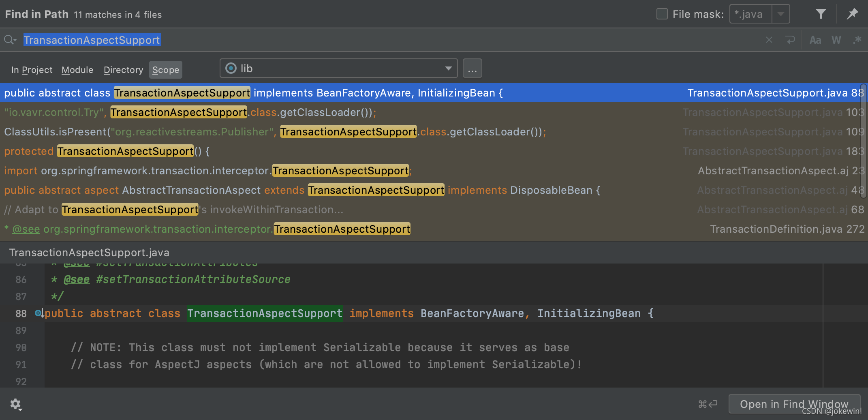Open the lib scope dropdown
Image resolution: width=868 pixels, height=420 pixels.
[x=339, y=68]
